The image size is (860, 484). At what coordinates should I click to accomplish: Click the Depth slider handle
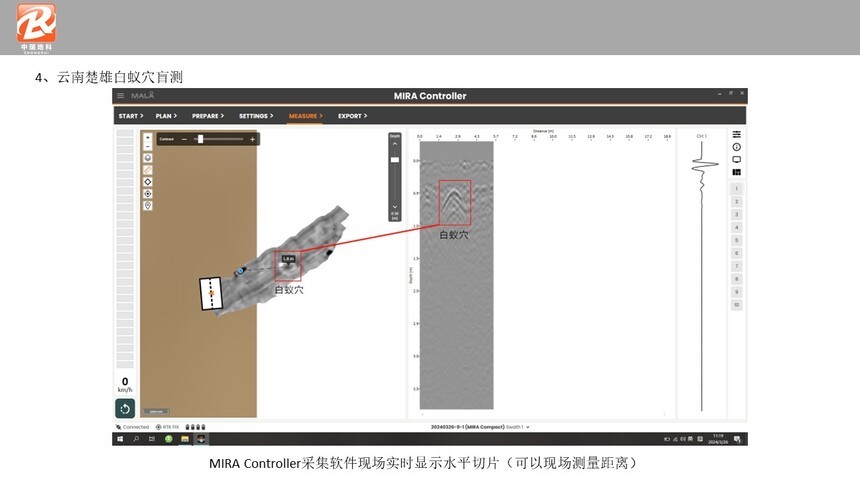point(394,160)
